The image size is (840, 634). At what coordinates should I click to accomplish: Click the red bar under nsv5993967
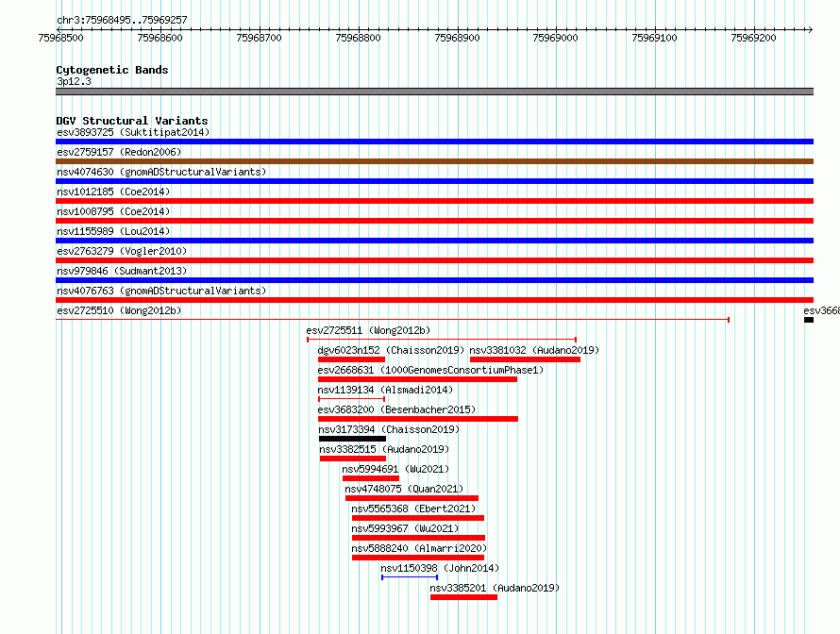click(x=418, y=538)
